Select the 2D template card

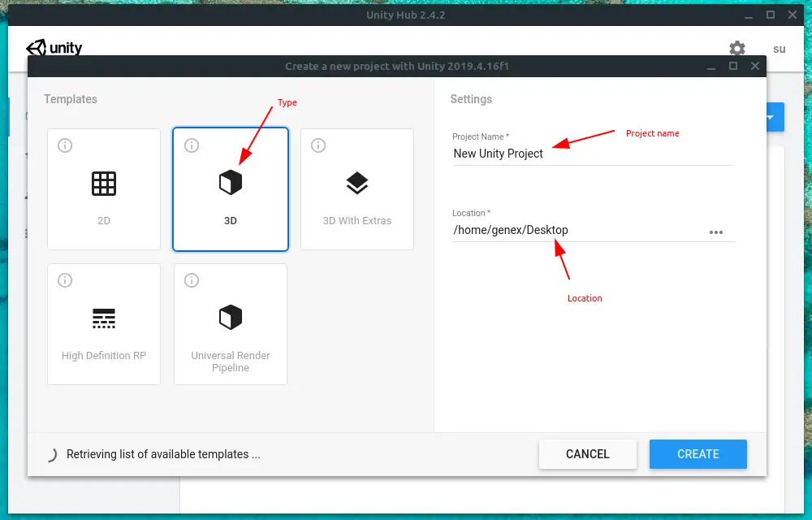[104, 189]
